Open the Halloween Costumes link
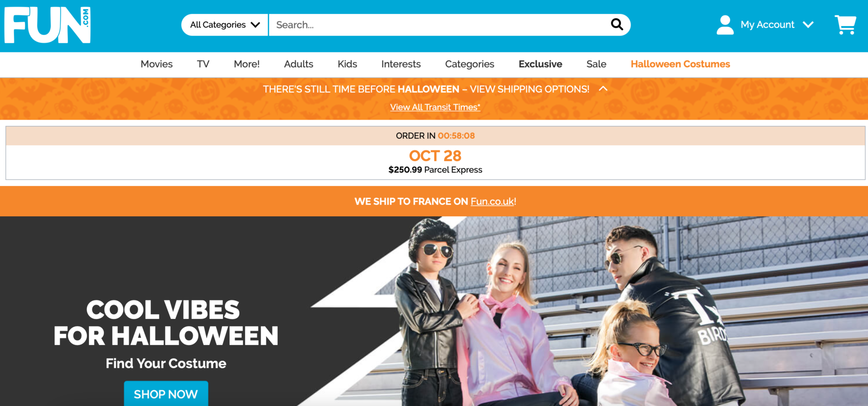 coord(680,64)
